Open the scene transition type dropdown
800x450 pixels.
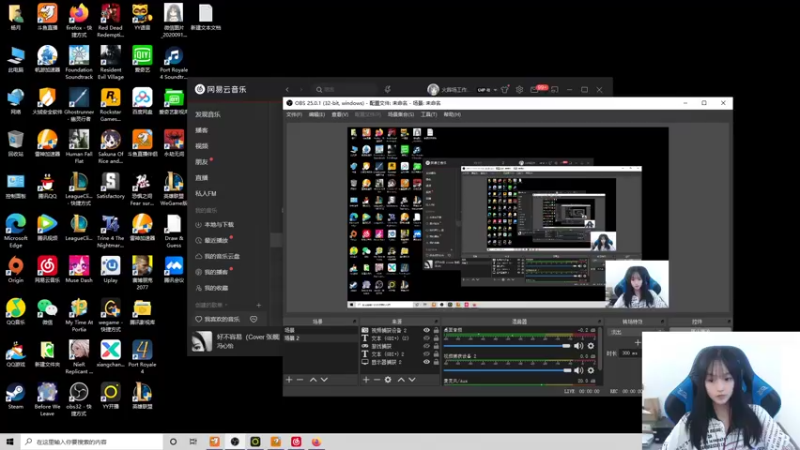point(635,332)
